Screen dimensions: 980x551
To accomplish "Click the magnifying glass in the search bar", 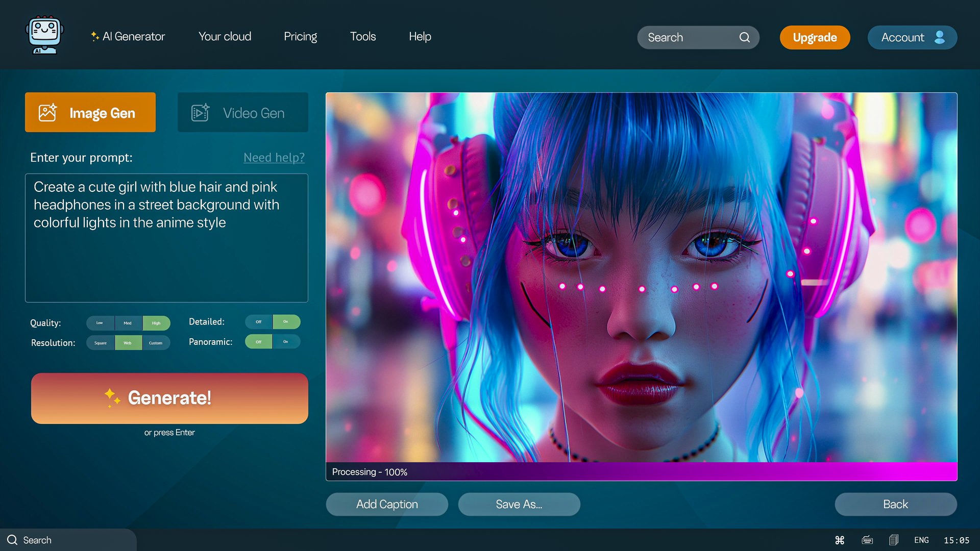I will coord(745,37).
